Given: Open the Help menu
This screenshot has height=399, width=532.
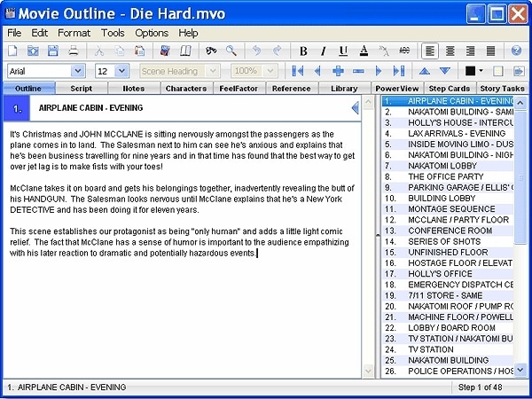Looking at the screenshot, I should pos(188,33).
